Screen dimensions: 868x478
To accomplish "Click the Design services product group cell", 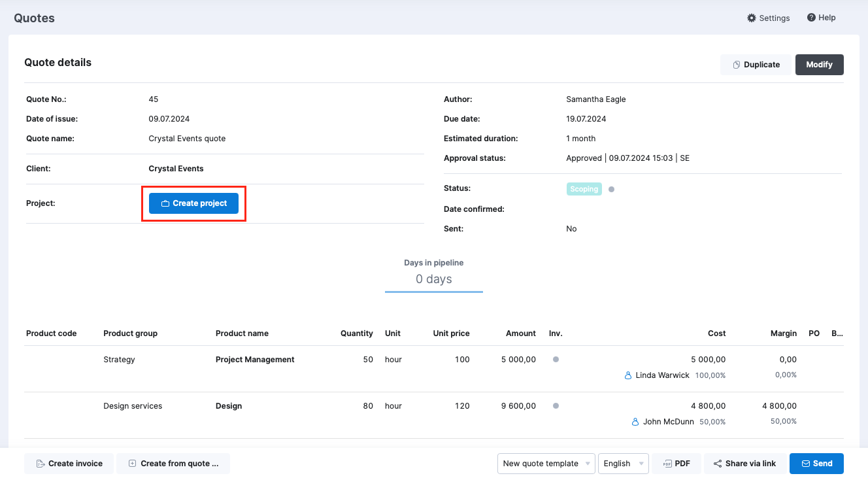I will click(133, 406).
